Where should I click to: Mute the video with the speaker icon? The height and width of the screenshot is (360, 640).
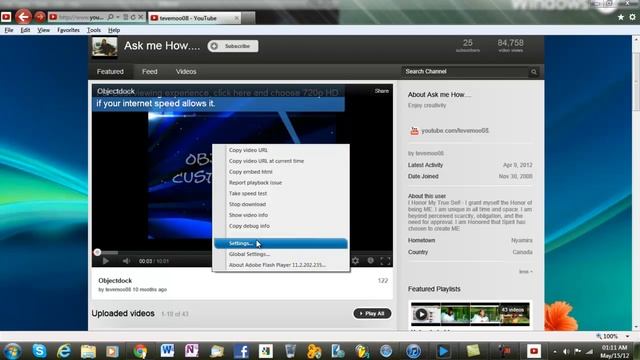point(126,261)
